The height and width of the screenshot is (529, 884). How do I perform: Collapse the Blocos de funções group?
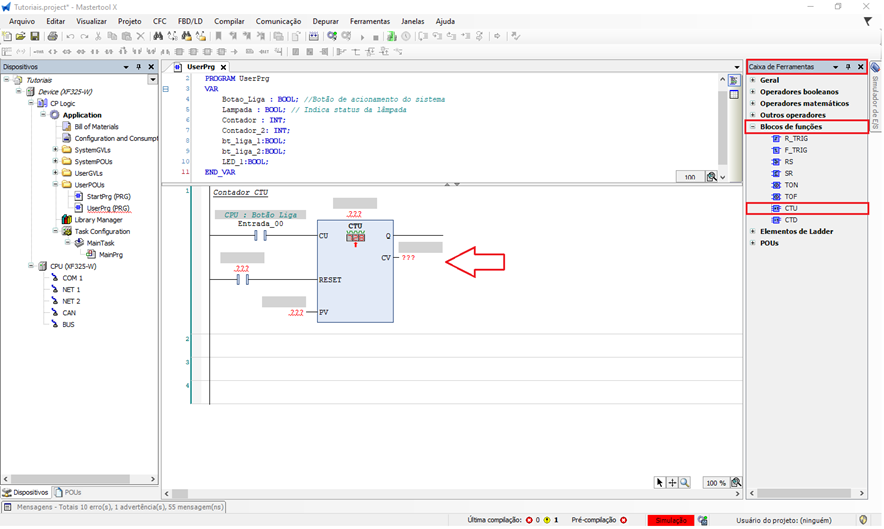(752, 127)
